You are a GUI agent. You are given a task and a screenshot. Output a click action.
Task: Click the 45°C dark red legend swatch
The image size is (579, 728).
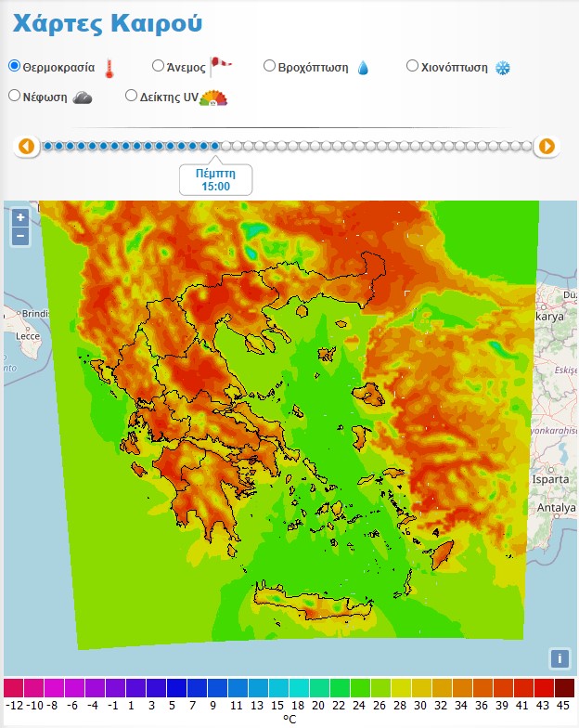564,688
